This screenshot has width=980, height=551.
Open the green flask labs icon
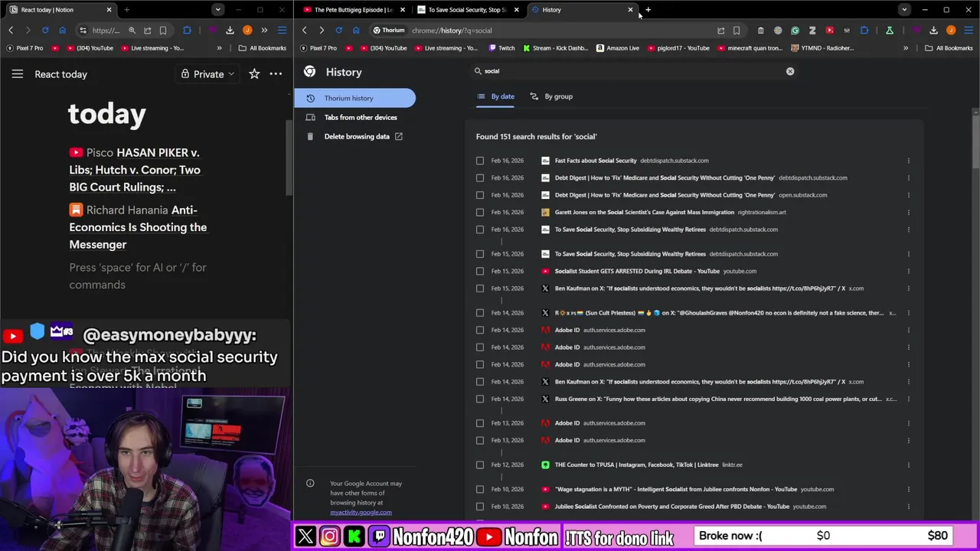890,31
